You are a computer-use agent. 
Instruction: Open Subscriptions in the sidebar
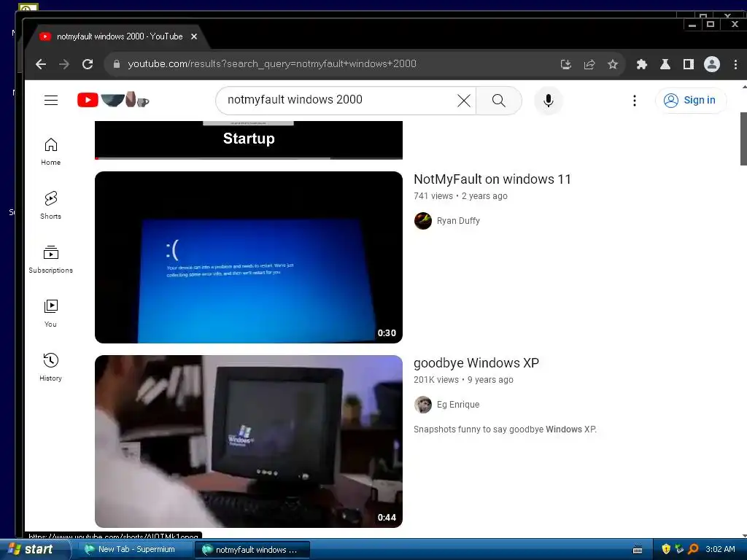click(x=50, y=260)
